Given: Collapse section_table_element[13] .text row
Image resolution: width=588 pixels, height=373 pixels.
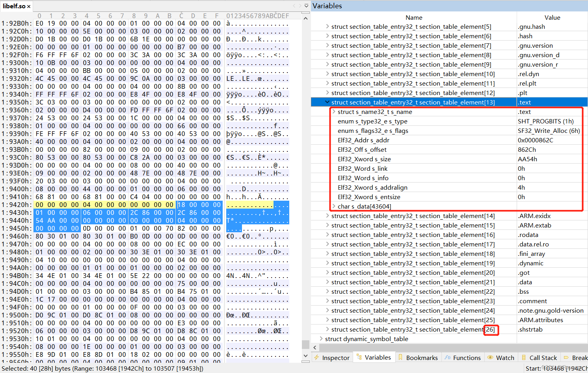Looking at the screenshot, I should [x=327, y=102].
